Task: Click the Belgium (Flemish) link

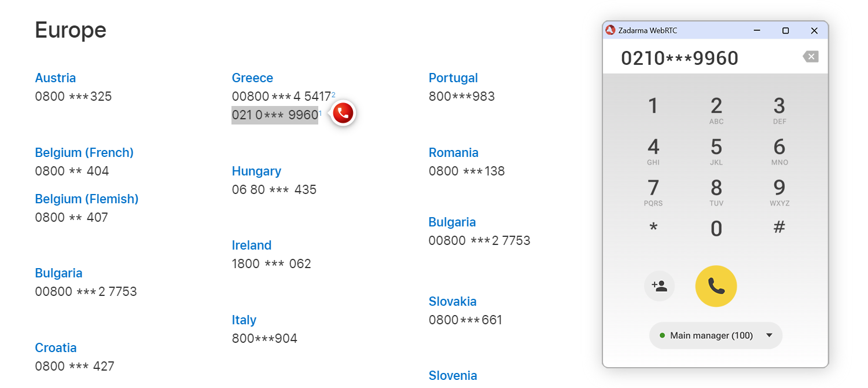Action: click(x=87, y=199)
